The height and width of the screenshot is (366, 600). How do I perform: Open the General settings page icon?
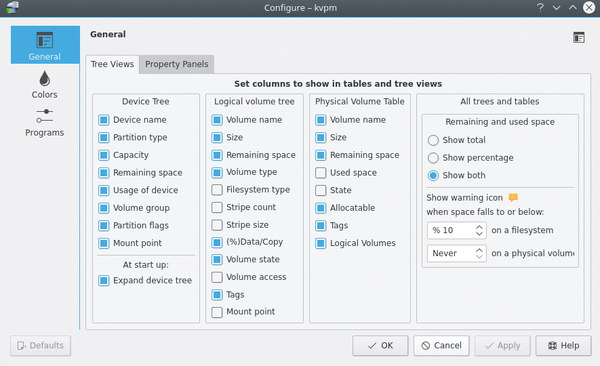pos(45,40)
